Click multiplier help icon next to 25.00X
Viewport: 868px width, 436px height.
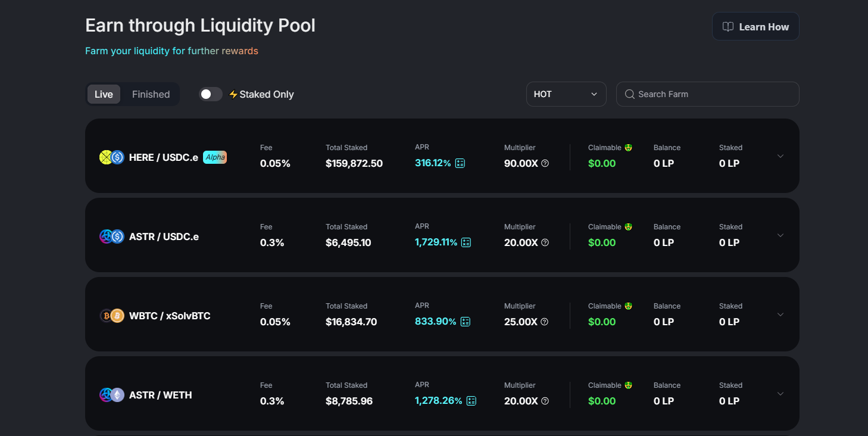point(544,322)
